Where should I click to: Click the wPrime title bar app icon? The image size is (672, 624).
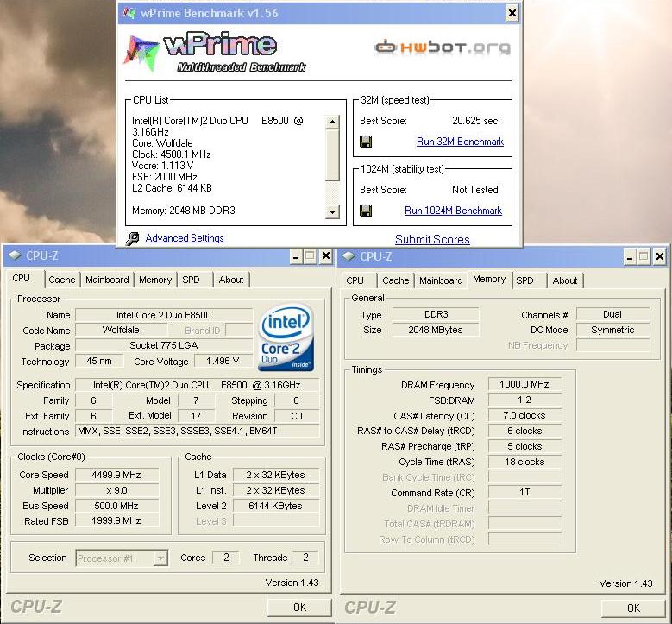[129, 13]
